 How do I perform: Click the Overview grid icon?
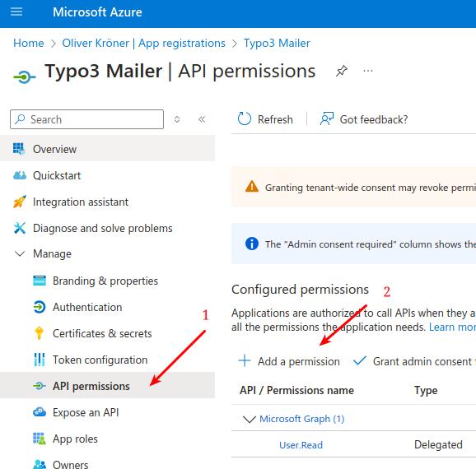(19, 149)
